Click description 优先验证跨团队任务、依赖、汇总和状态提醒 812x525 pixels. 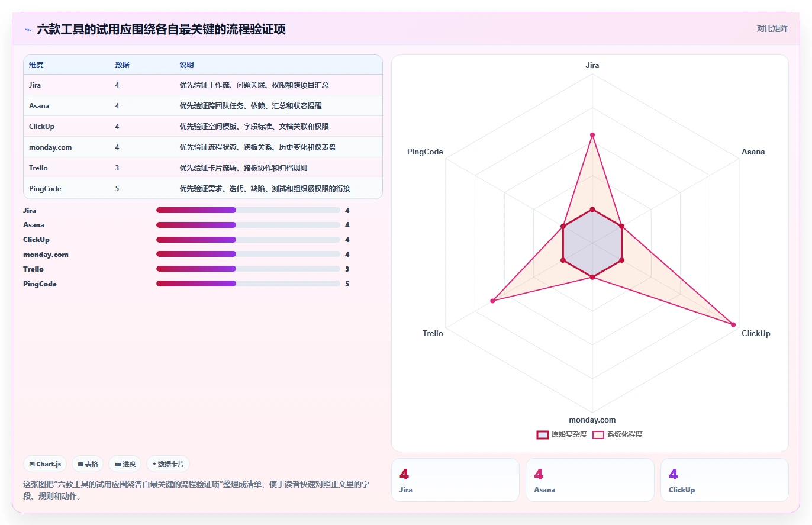[250, 106]
